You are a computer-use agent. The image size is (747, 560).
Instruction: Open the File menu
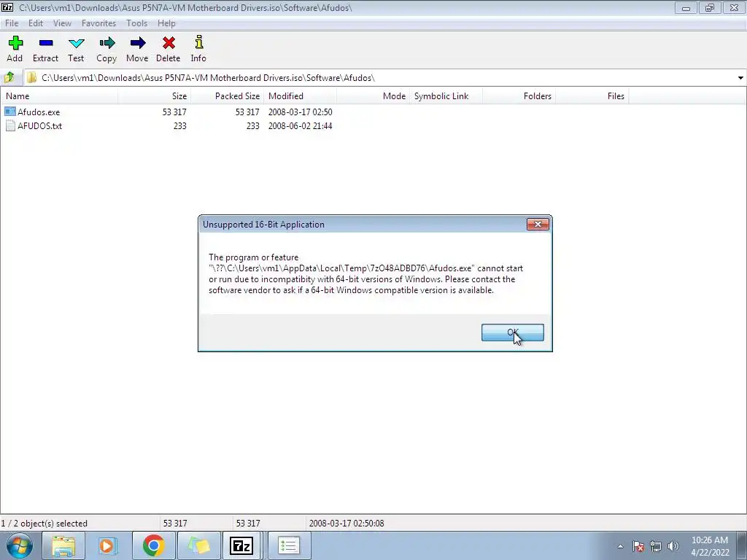click(12, 23)
